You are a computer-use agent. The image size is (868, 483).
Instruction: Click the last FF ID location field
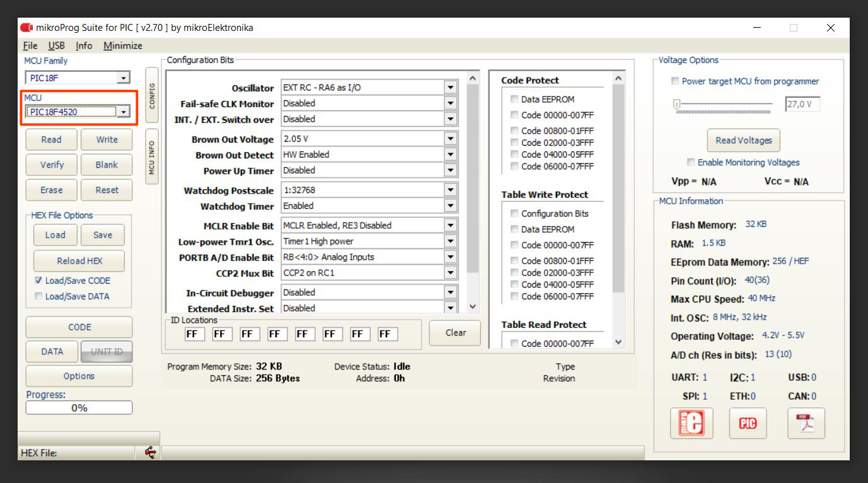coord(388,334)
